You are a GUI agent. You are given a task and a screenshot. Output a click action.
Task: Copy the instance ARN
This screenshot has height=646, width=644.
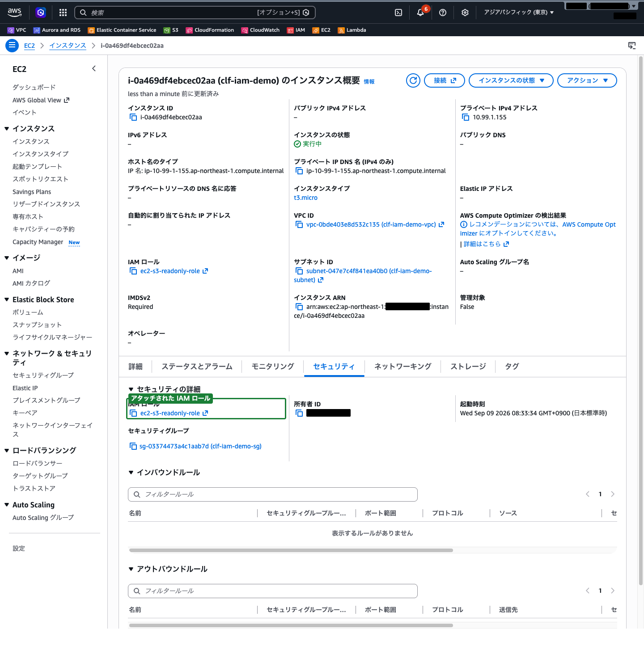pyautogui.click(x=299, y=307)
